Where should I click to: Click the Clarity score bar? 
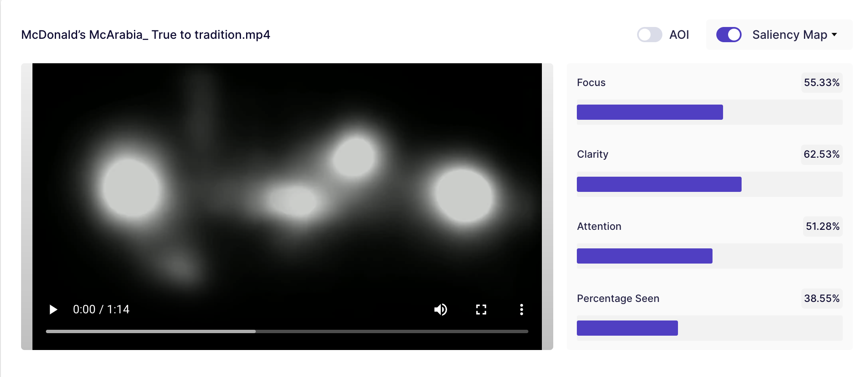click(659, 184)
